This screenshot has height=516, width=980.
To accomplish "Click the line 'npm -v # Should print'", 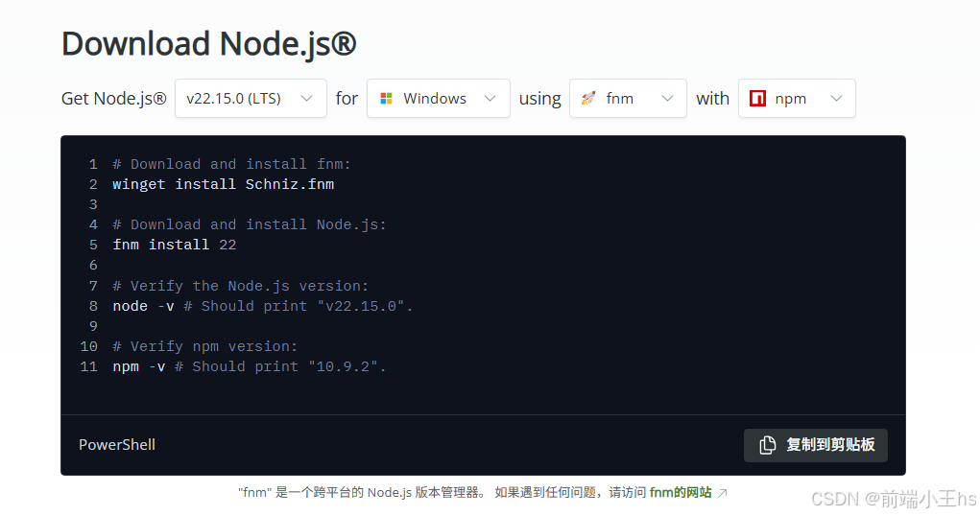I will pyautogui.click(x=250, y=366).
